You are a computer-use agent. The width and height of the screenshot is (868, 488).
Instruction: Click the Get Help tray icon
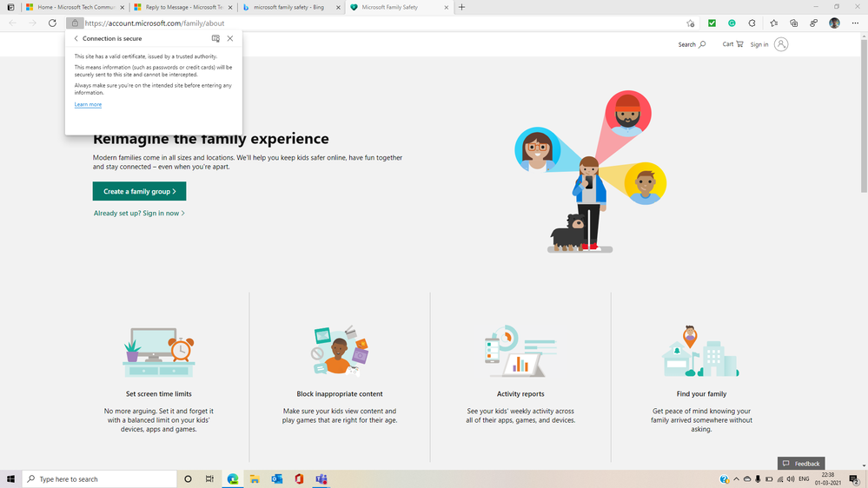point(724,479)
